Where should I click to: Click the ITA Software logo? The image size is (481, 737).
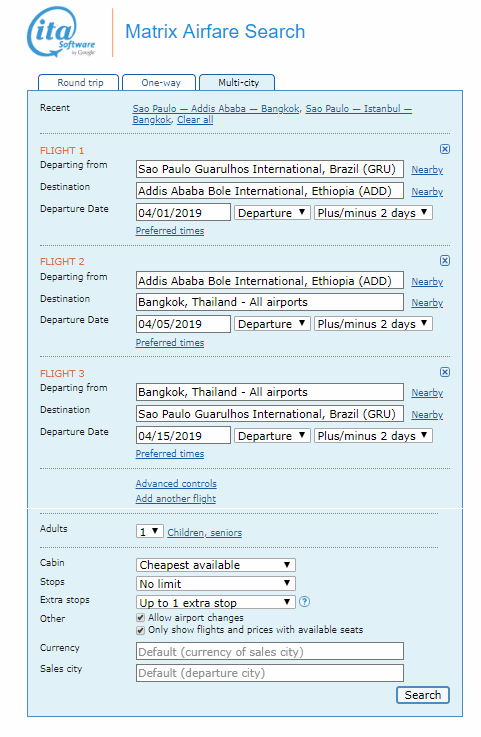61,32
